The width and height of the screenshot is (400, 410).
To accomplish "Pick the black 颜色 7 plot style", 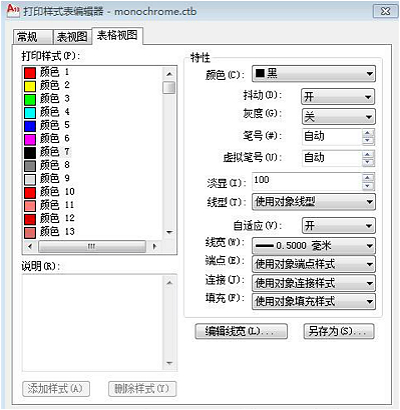I will point(47,152).
